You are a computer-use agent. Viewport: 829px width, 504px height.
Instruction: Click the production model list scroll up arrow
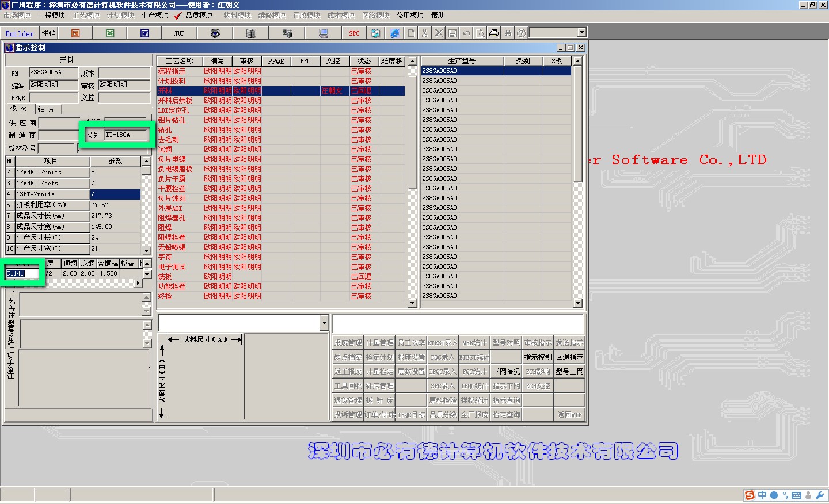(578, 60)
